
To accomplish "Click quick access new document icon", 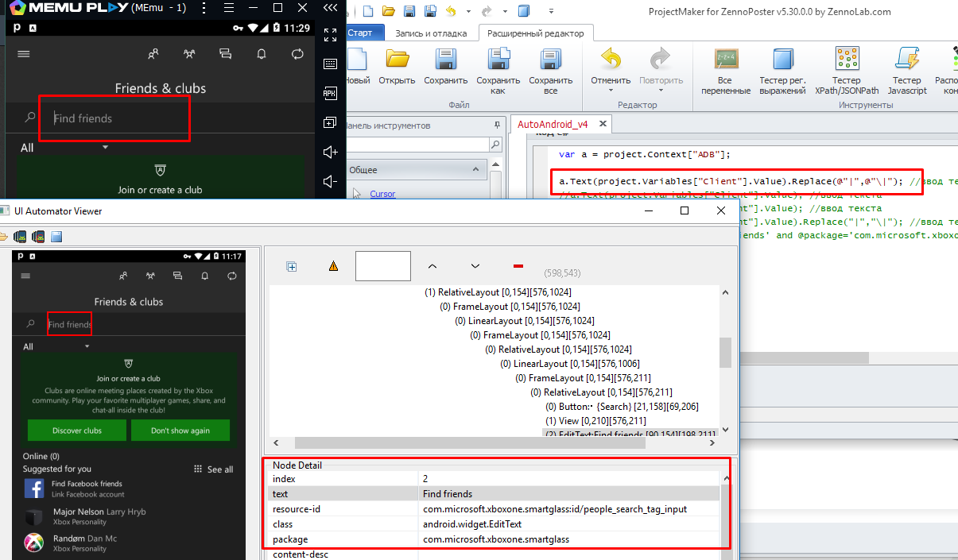I will 368,11.
